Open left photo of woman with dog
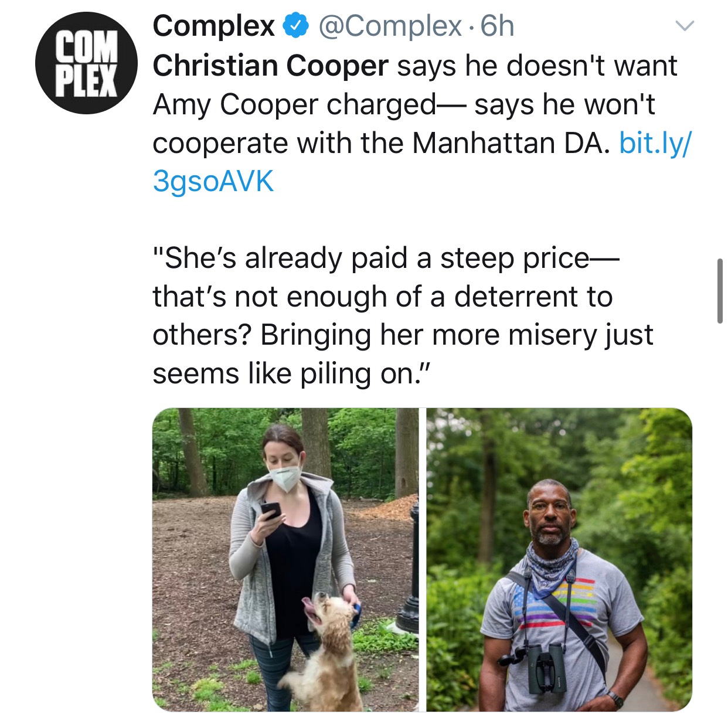Image resolution: width=728 pixels, height=714 pixels. [x=285, y=559]
